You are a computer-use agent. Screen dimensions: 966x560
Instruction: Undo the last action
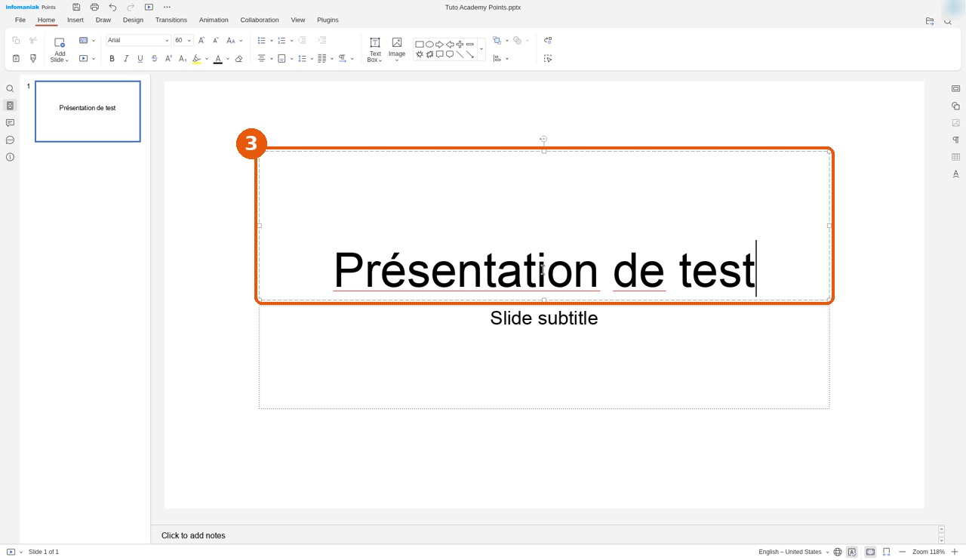coord(112,7)
